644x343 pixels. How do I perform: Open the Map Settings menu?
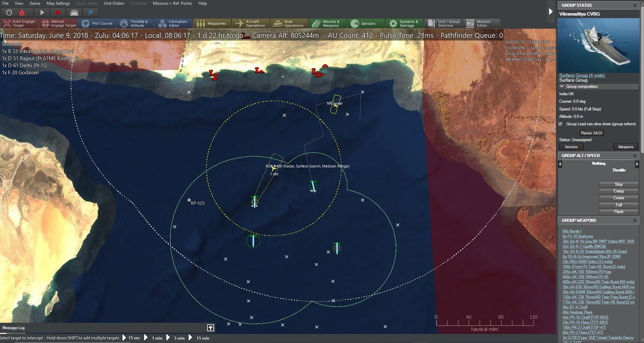(58, 3)
